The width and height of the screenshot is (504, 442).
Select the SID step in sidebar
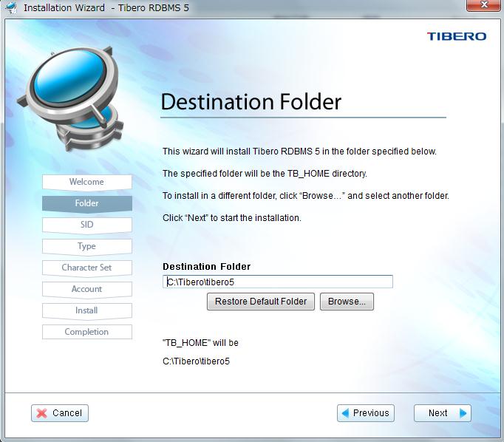tap(86, 225)
